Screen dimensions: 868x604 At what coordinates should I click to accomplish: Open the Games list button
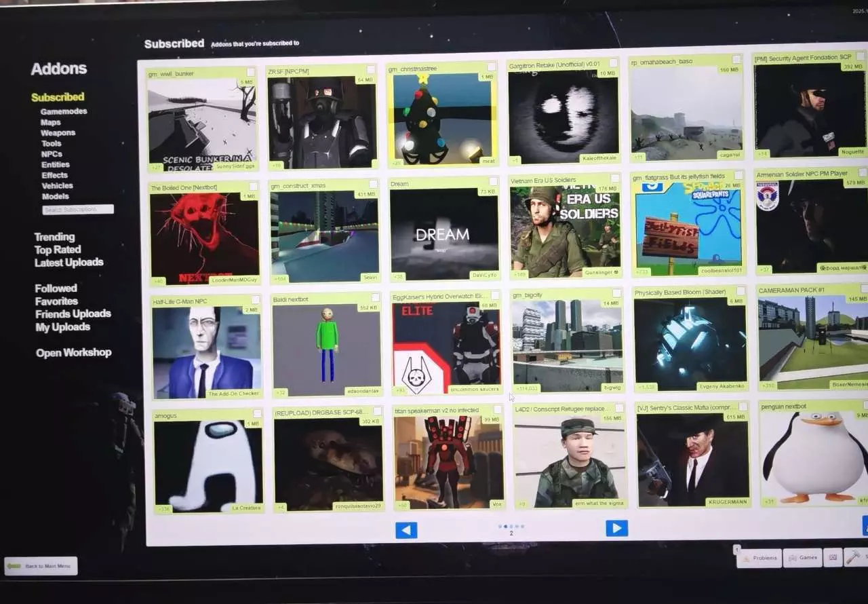[803, 558]
